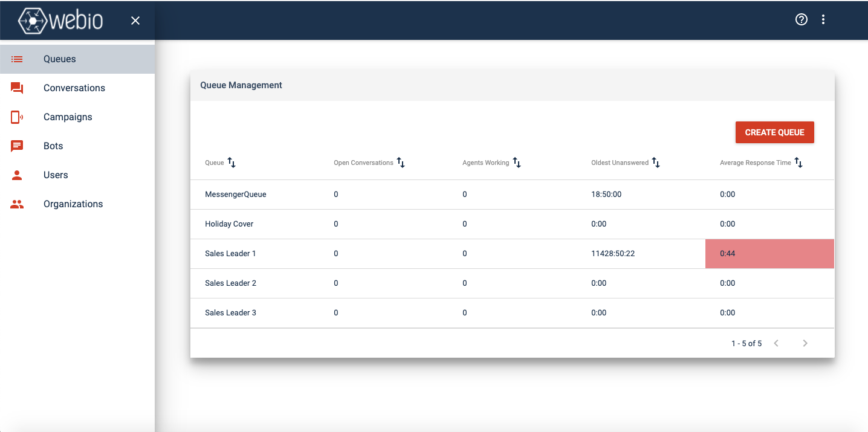Image resolution: width=868 pixels, height=432 pixels.
Task: Click the Queues list icon
Action: (x=17, y=59)
